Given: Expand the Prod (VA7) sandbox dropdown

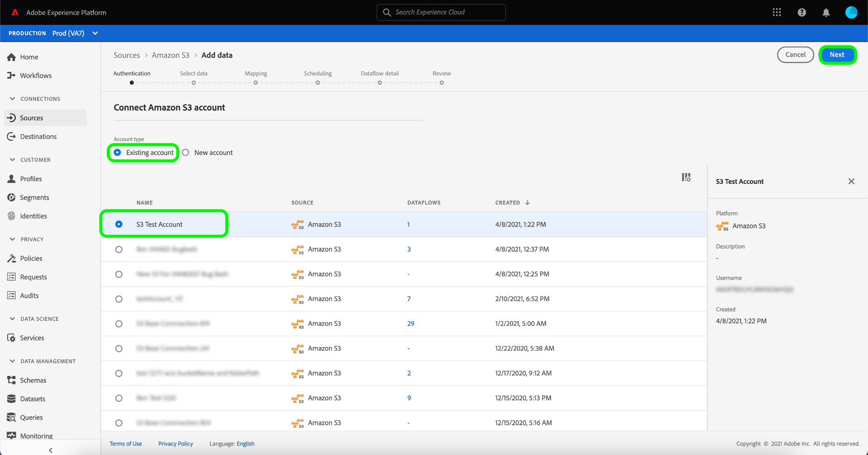Looking at the screenshot, I should pos(95,33).
